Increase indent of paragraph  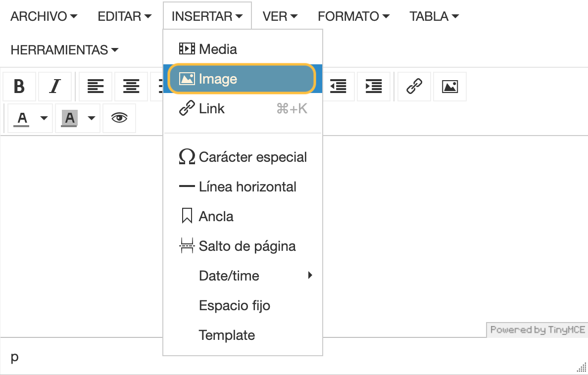[374, 87]
